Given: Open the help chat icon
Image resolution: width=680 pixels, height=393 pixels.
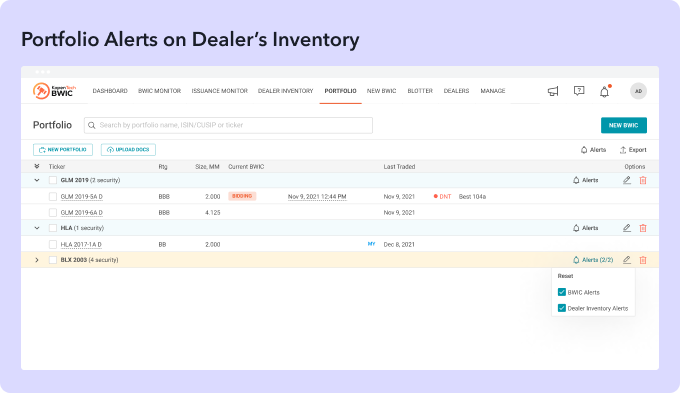Looking at the screenshot, I should 579,91.
